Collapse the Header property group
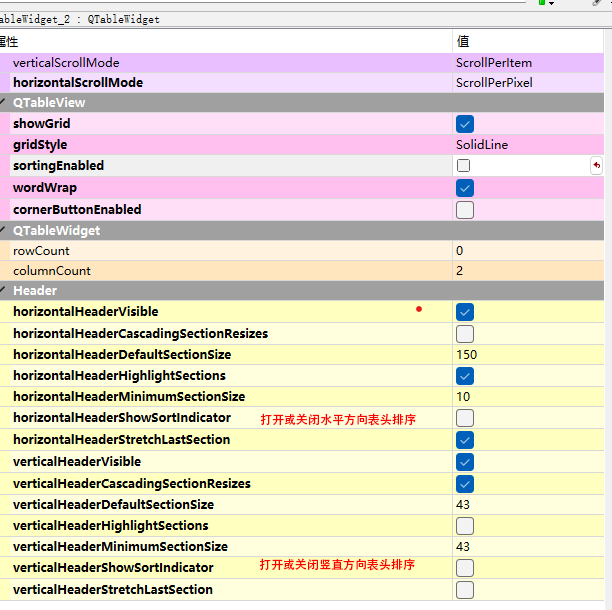The width and height of the screenshot is (612, 610). click(3, 290)
